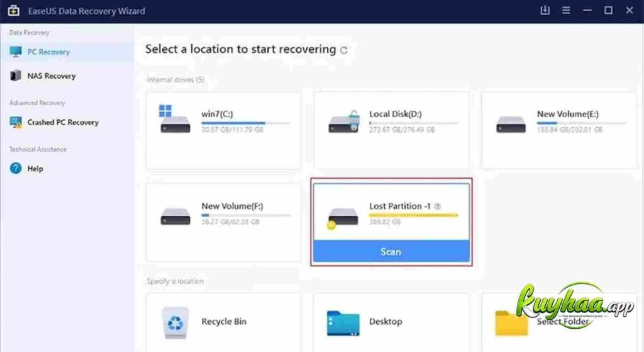Click Local Disk(D:) usage bar

[x=413, y=123]
